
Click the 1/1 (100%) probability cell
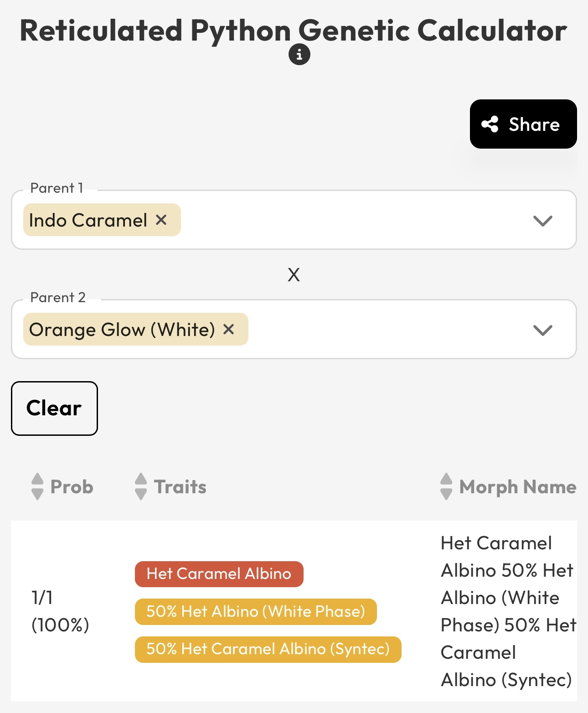[x=60, y=611]
